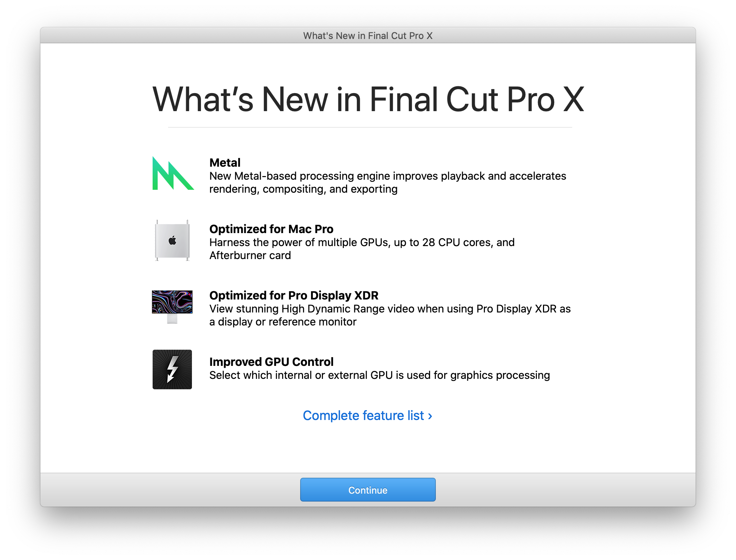Click the 28 CPU cores description text
The image size is (736, 560).
click(x=362, y=249)
